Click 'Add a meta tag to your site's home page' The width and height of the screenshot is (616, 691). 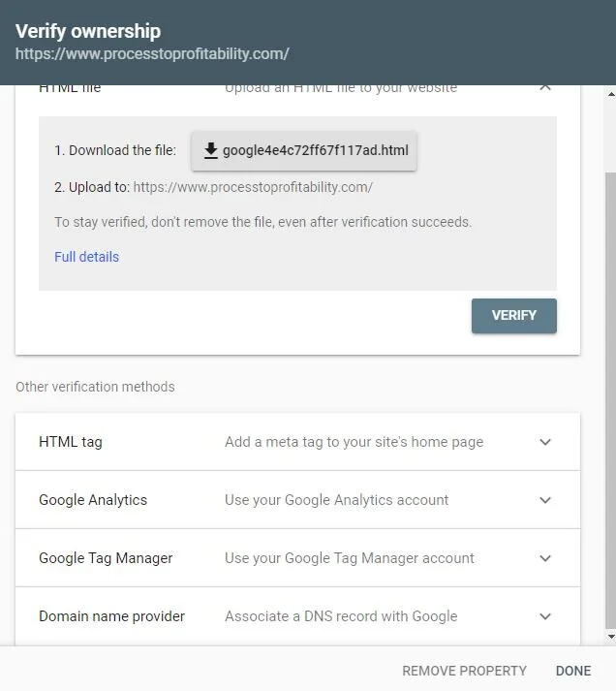(354, 442)
